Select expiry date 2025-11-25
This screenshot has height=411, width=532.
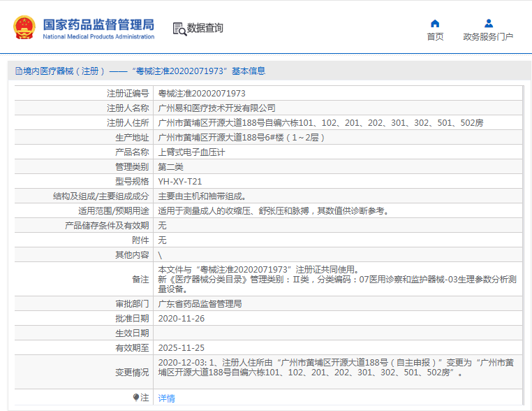coord(182,348)
